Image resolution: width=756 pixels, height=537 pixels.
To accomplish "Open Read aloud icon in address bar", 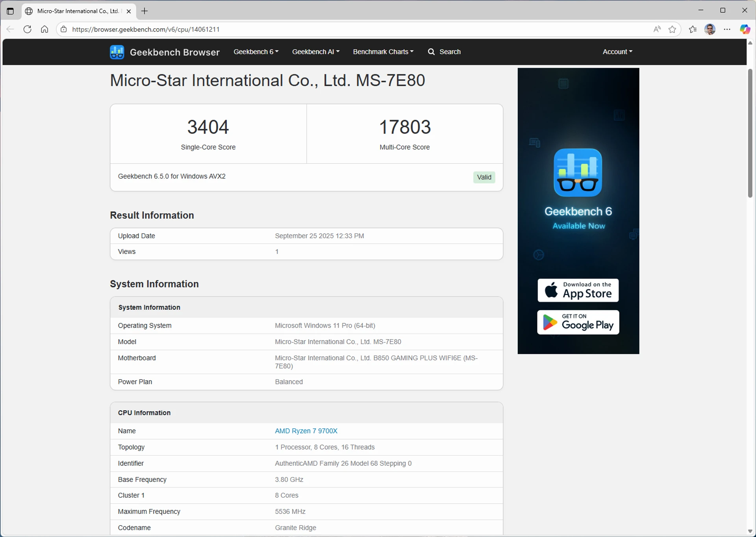I will (657, 29).
